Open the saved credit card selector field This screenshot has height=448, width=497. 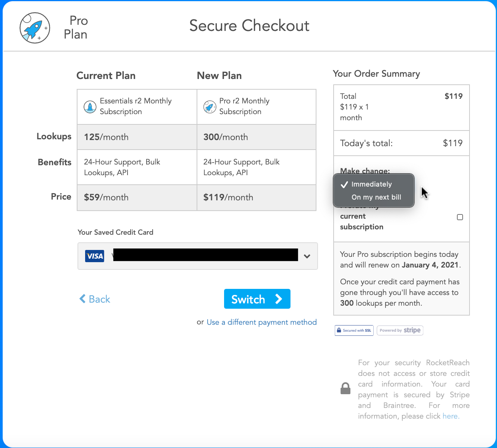[198, 256]
